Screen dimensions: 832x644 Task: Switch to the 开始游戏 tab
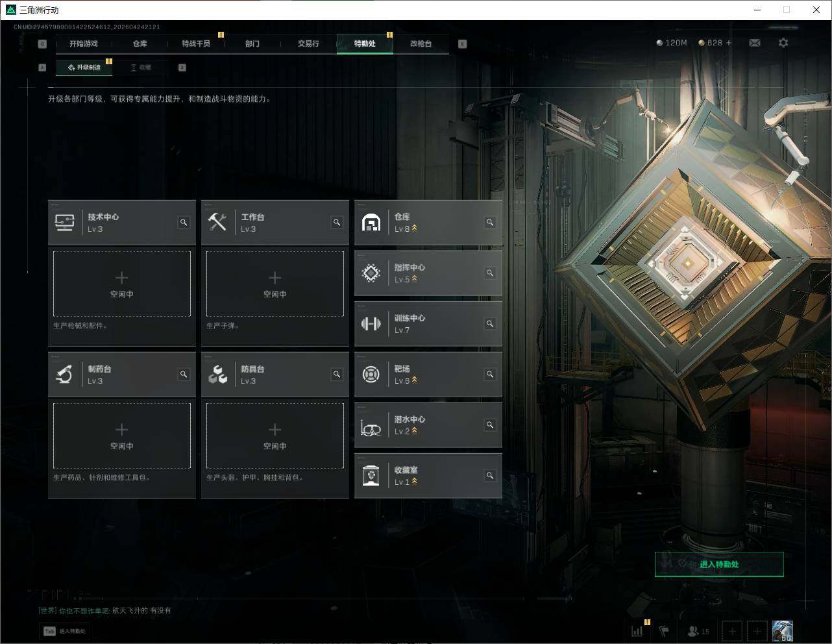(84, 43)
